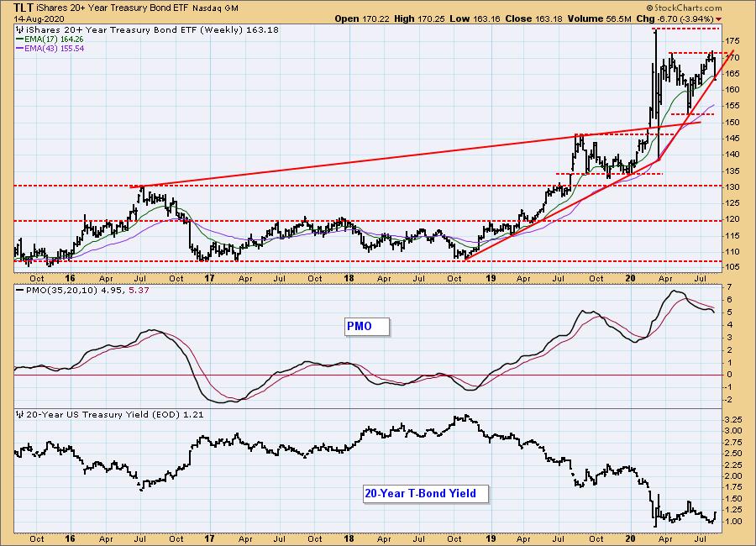
Task: Click year label 19 under the yield panel
Action: 491,538
